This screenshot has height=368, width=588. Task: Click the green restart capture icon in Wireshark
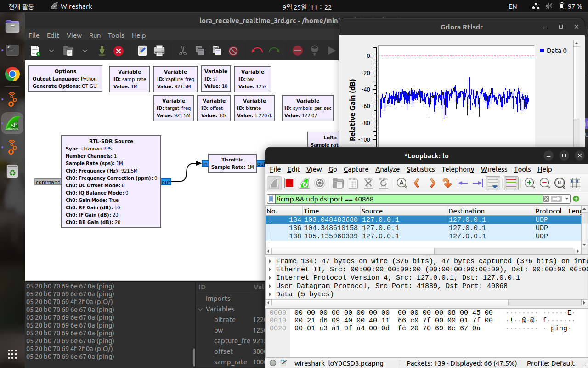click(x=304, y=183)
